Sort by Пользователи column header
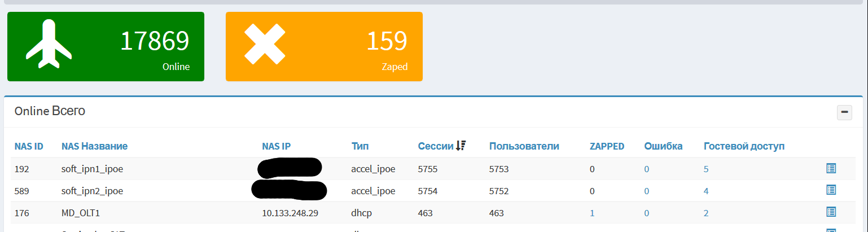This screenshot has height=232, width=868. (x=524, y=146)
